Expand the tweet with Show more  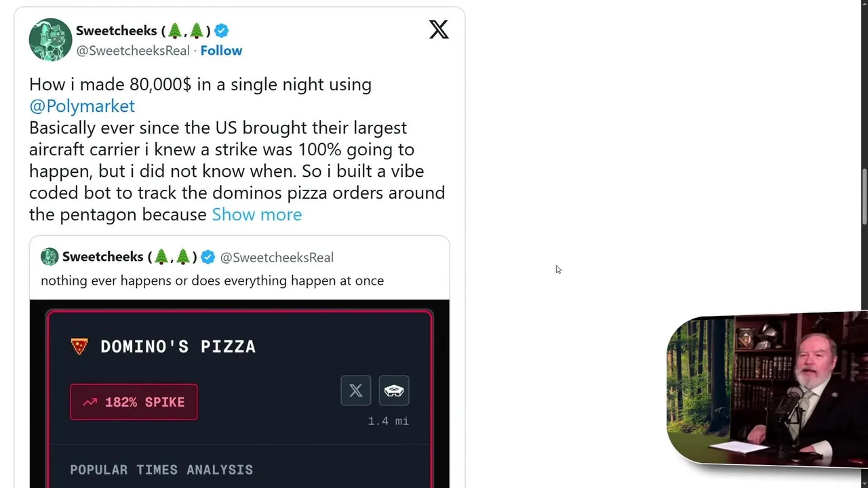(x=256, y=215)
